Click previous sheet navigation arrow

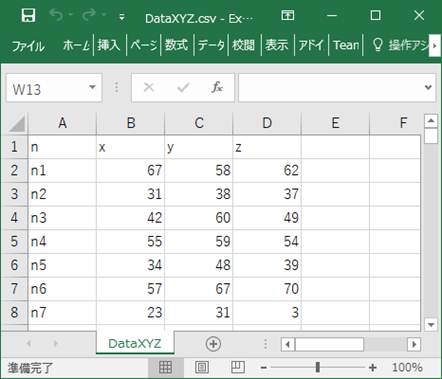pos(29,343)
